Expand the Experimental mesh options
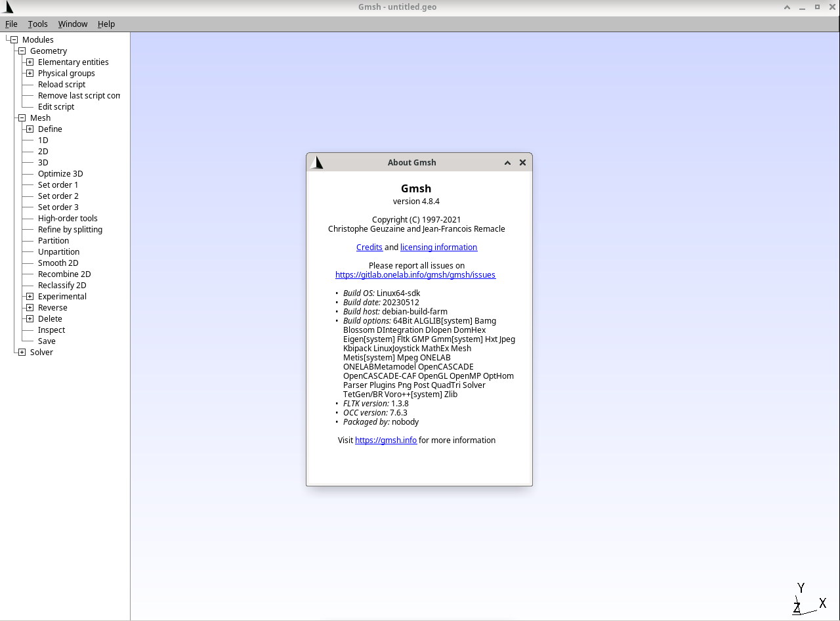Image resolution: width=840 pixels, height=621 pixels. click(x=30, y=297)
